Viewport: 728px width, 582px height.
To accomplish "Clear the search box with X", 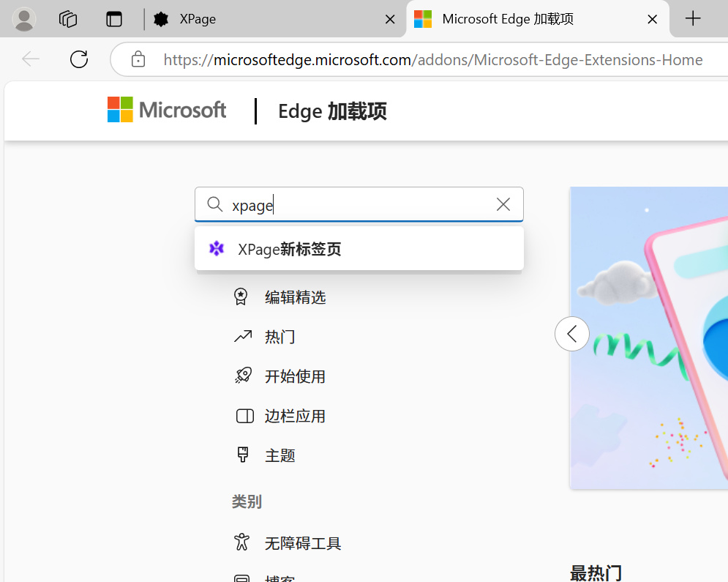I will (503, 204).
